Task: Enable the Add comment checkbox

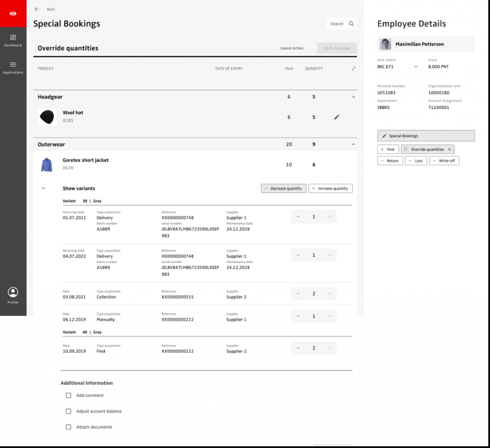Action: click(69, 396)
